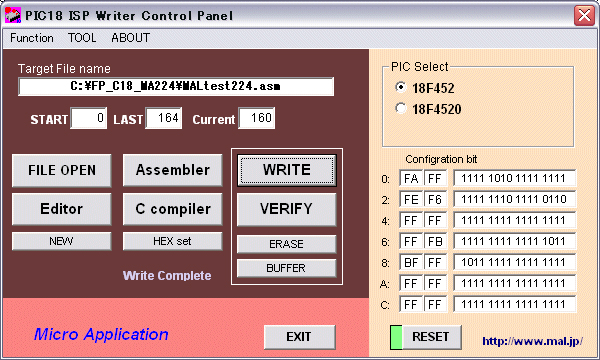
Task: Click config row C low byte field
Action: tap(435, 305)
